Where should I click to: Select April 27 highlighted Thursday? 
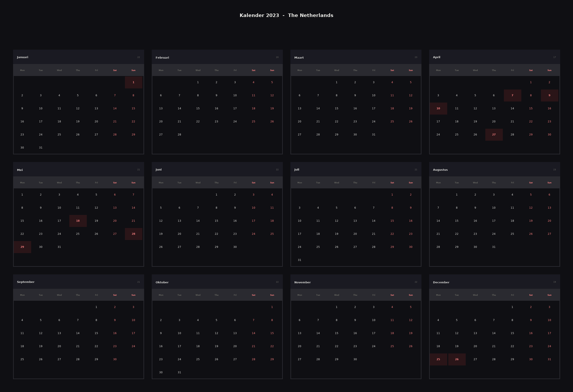494,134
